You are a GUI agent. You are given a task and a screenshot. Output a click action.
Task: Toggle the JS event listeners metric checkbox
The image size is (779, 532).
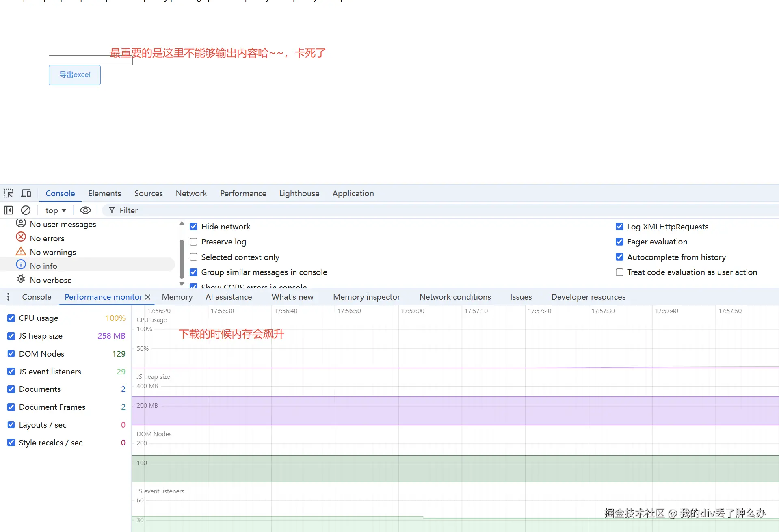click(x=11, y=372)
